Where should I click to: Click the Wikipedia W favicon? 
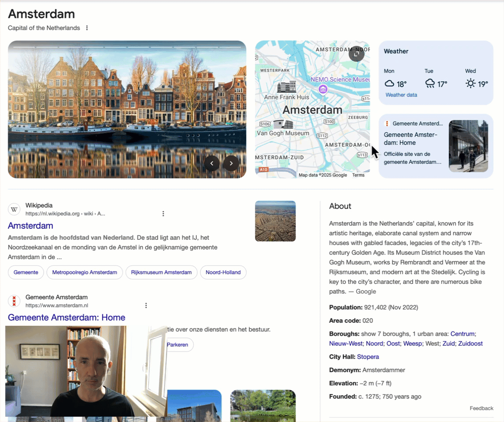pos(14,210)
